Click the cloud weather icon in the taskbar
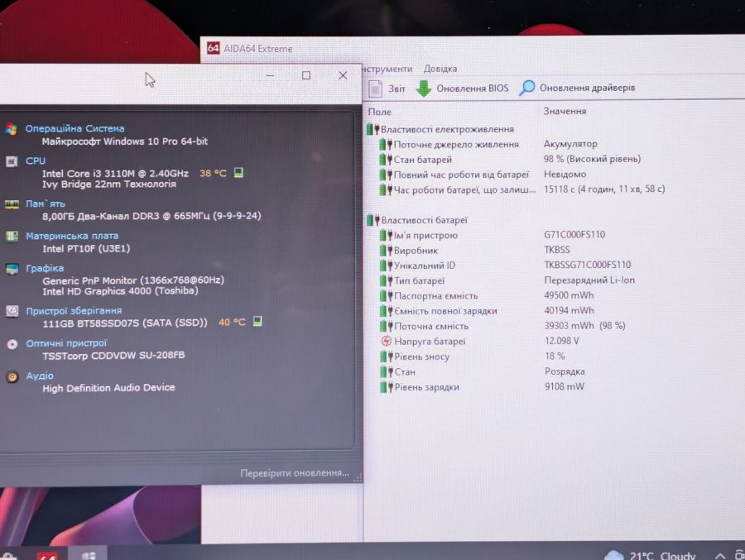745x560 pixels. pyautogui.click(x=613, y=555)
